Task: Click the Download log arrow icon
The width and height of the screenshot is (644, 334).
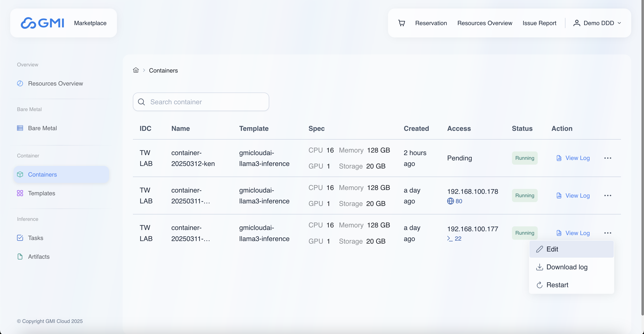Action: pos(539,267)
